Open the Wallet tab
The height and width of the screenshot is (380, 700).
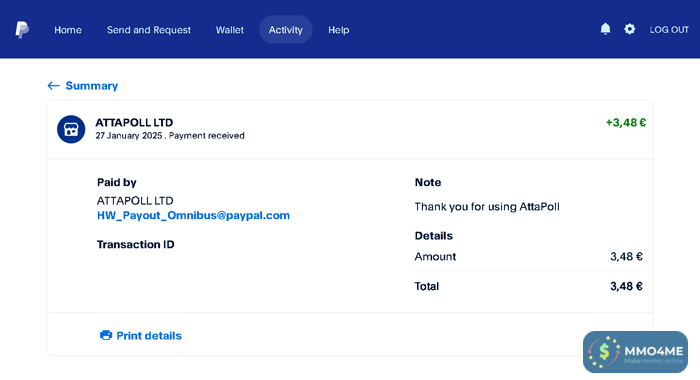point(230,30)
